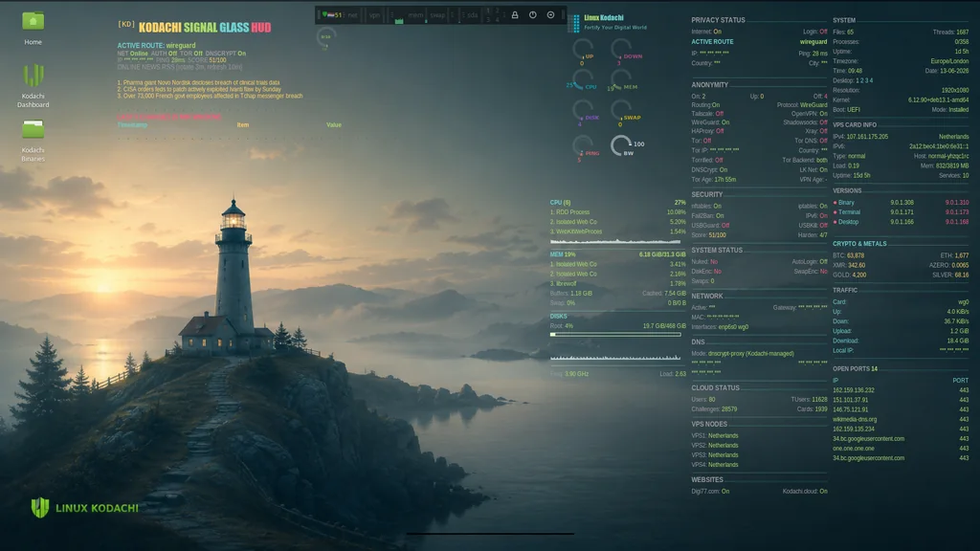Click the swap monitor in the panel
The width and height of the screenshot is (980, 551).
437,15
